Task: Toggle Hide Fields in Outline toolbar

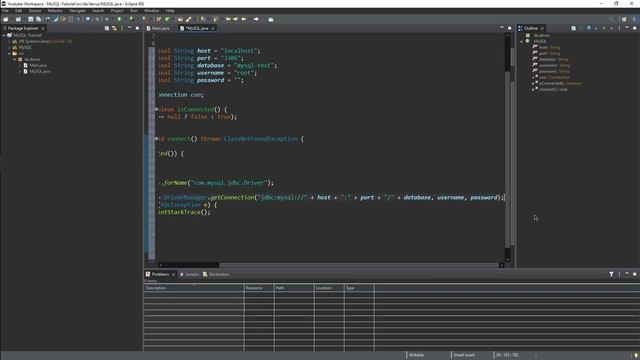Action: 589,28
